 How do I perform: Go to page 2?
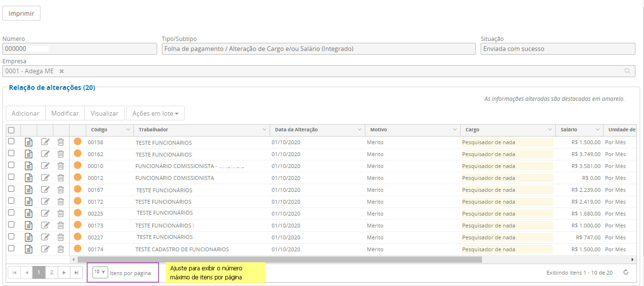[x=51, y=272]
